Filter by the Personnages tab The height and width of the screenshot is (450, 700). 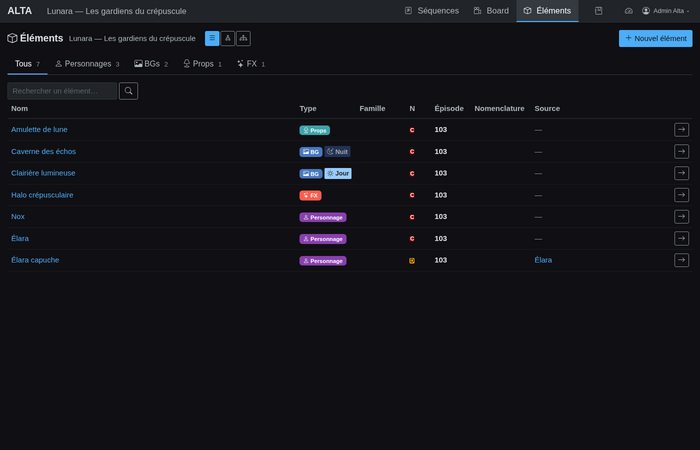[86, 64]
